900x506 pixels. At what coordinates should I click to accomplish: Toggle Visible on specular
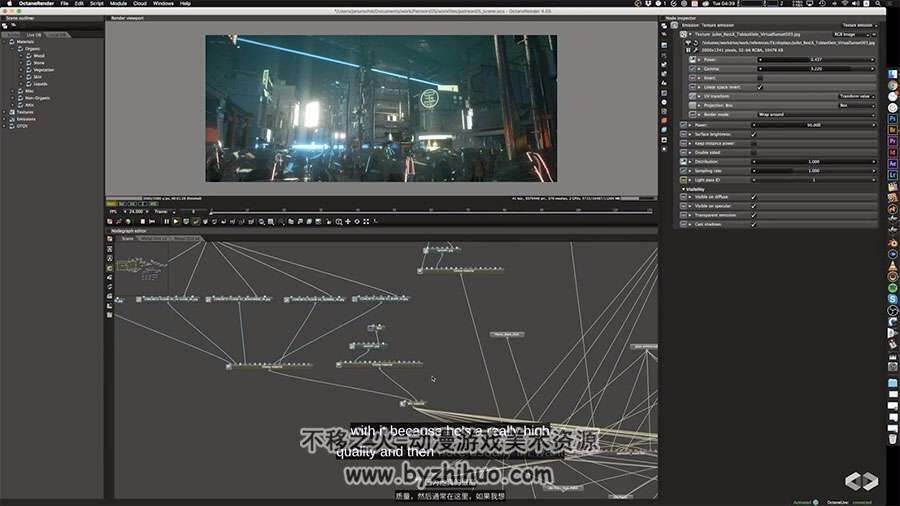coord(754,206)
